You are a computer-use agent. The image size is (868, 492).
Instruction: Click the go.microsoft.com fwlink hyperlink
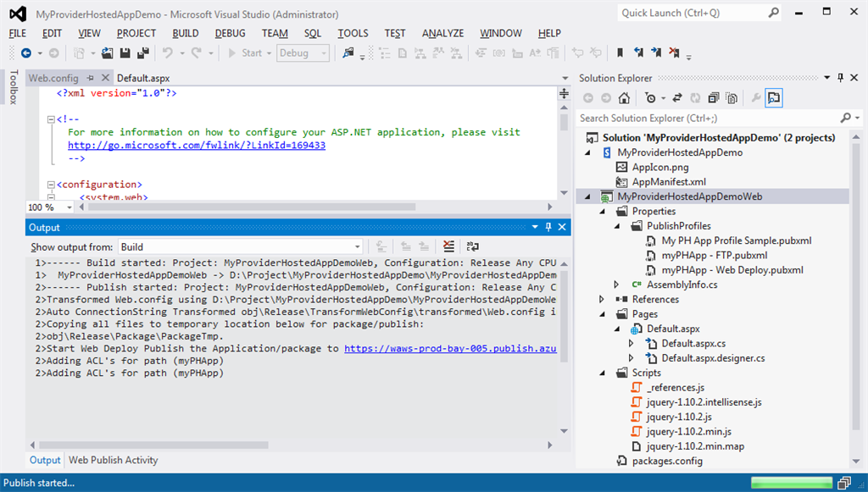pos(197,145)
